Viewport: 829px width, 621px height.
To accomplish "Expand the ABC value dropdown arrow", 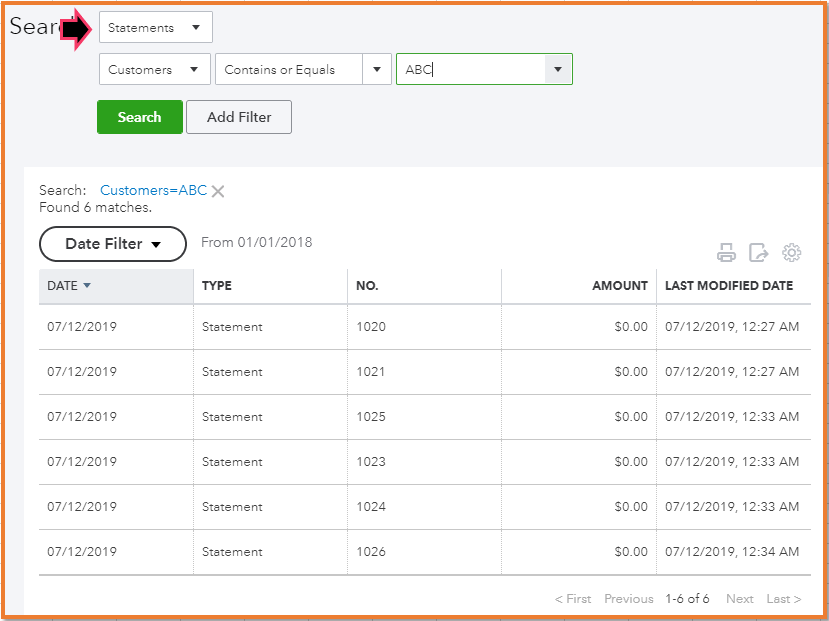I will 558,70.
